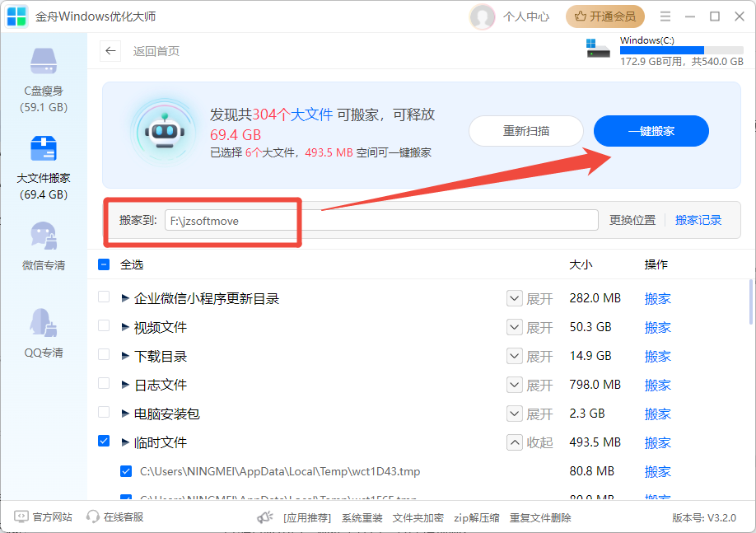Click the 重新扫描 button

pyautogui.click(x=526, y=131)
